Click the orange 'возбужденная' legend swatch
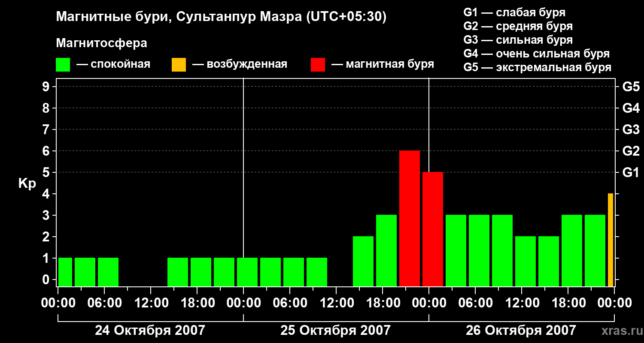Image resolution: width=644 pixels, height=343 pixels. [179, 65]
